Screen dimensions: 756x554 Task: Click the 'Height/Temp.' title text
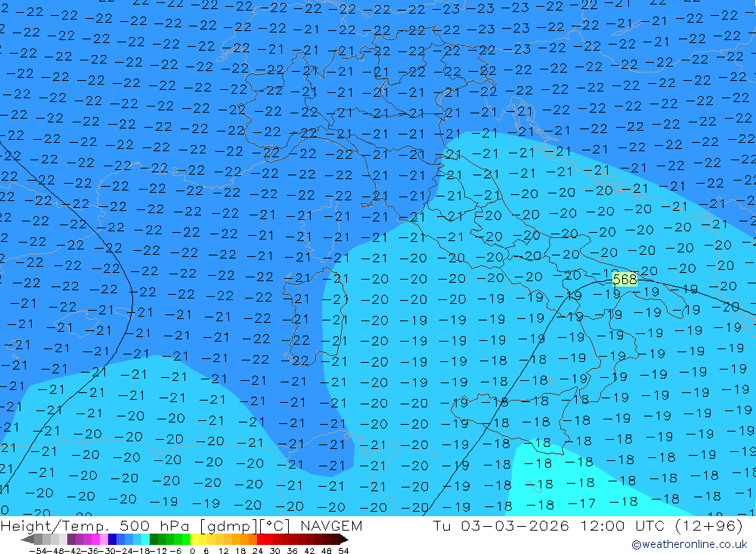point(57,525)
